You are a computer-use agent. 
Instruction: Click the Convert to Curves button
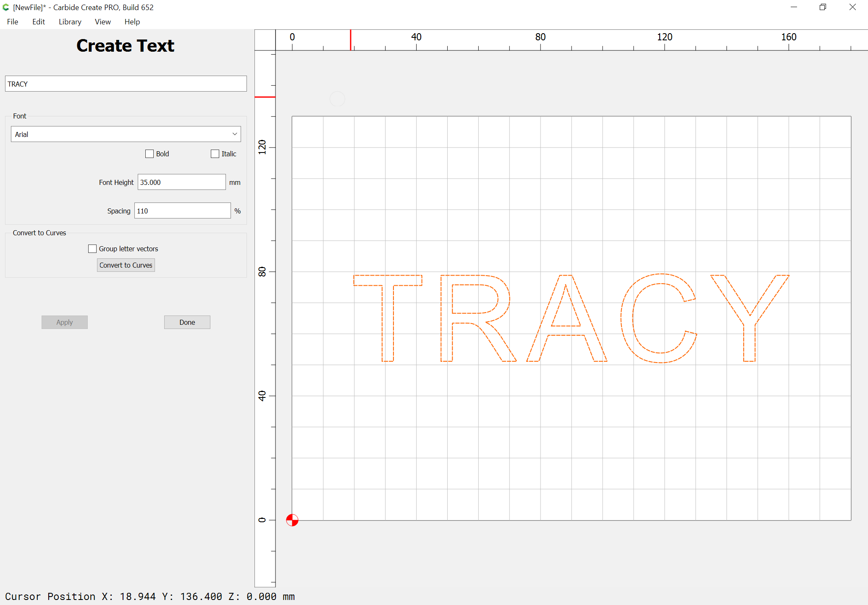click(x=126, y=265)
